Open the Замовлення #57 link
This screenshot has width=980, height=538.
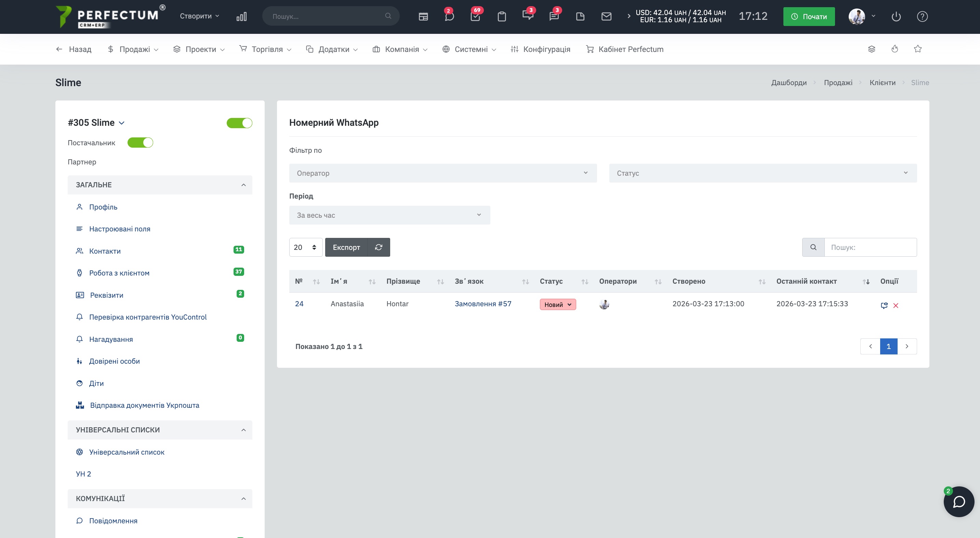coord(483,304)
